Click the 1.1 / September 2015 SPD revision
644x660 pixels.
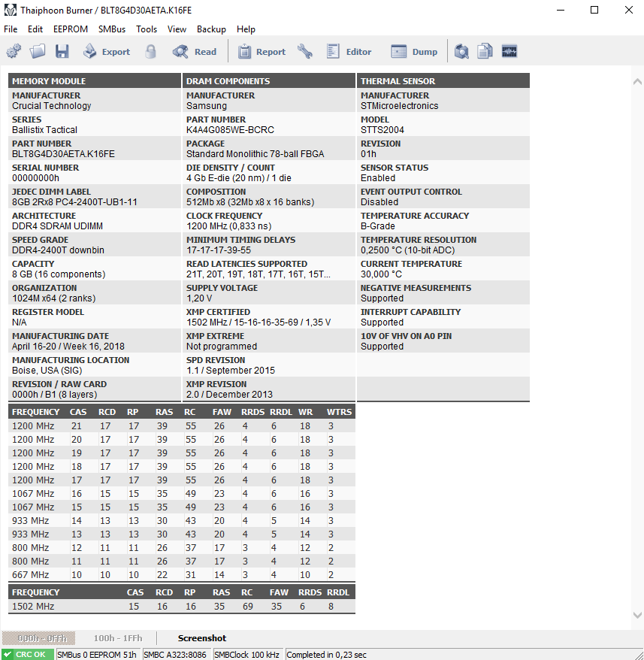pos(231,370)
